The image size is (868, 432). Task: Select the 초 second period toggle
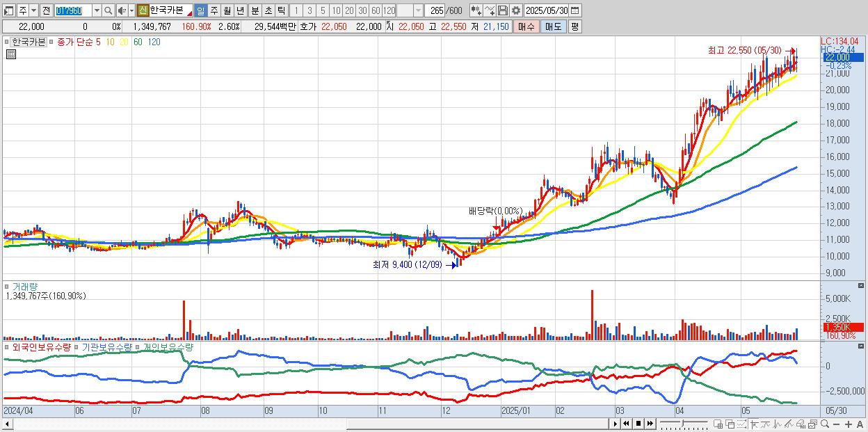click(268, 10)
